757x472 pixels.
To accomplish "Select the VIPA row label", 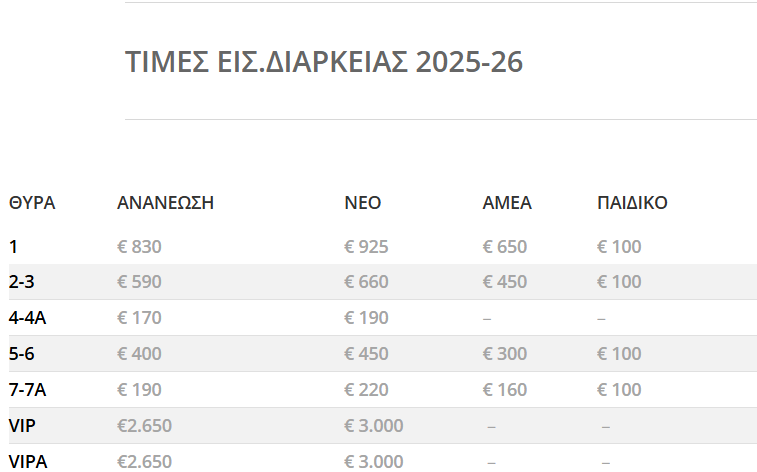I will pos(28,461).
